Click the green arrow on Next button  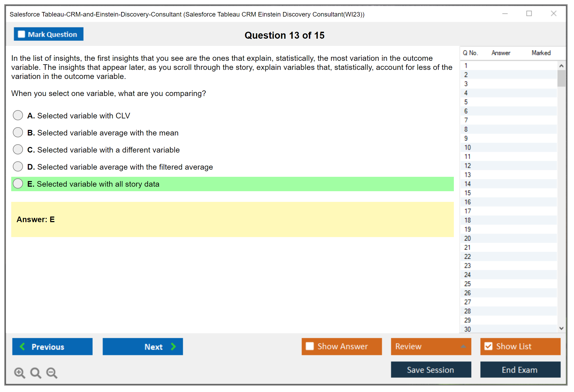(173, 346)
